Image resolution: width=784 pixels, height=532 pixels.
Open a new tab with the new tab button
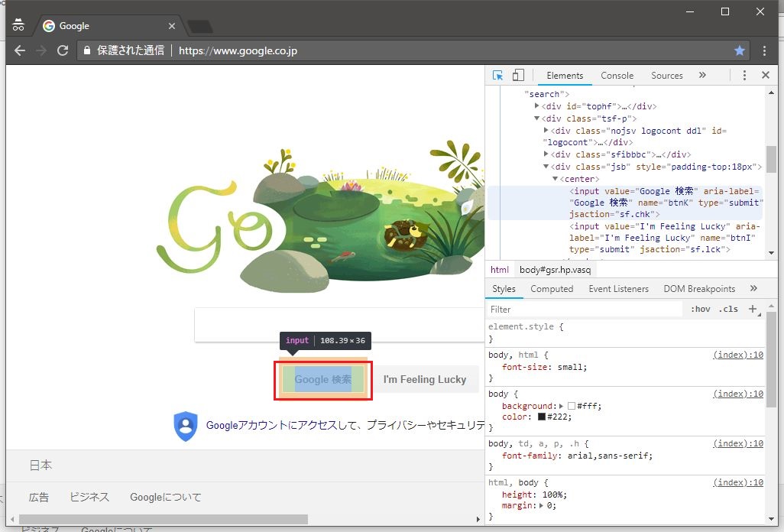click(200, 27)
